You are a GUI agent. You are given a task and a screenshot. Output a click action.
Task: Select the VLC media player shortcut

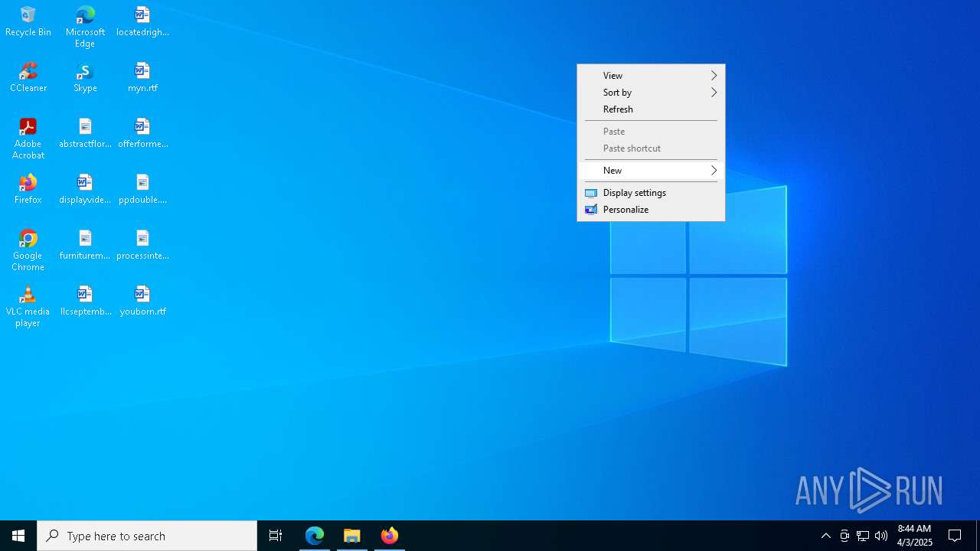coord(28,306)
